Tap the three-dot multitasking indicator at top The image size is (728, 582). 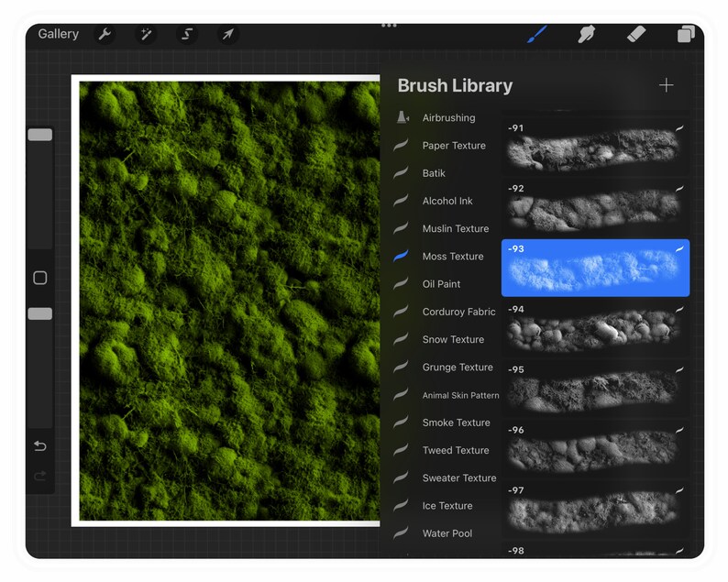point(389,26)
